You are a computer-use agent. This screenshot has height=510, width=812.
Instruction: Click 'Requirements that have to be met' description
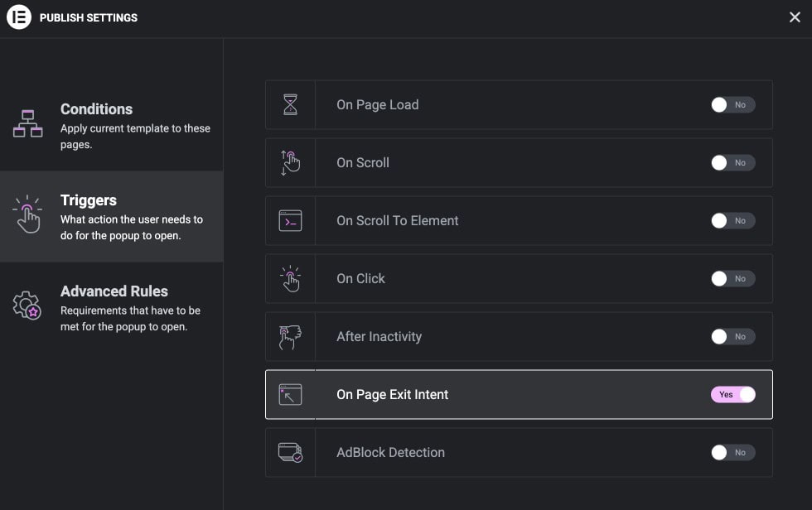point(131,318)
